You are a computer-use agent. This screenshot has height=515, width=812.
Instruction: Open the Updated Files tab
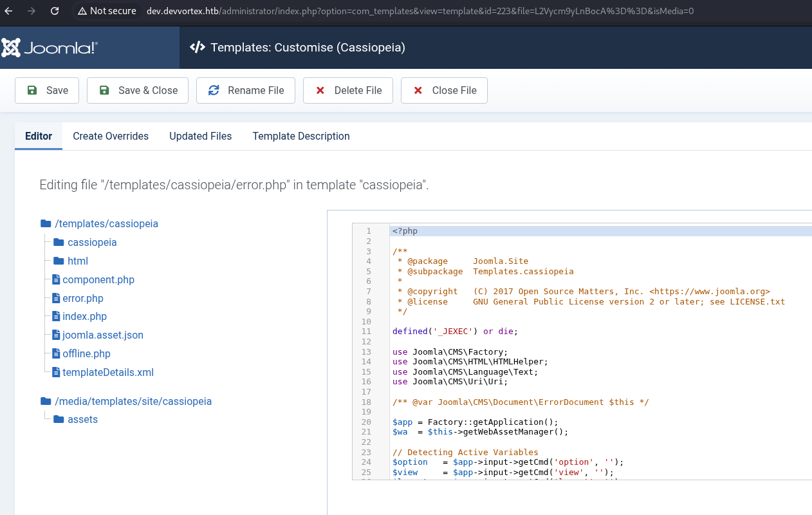[200, 136]
